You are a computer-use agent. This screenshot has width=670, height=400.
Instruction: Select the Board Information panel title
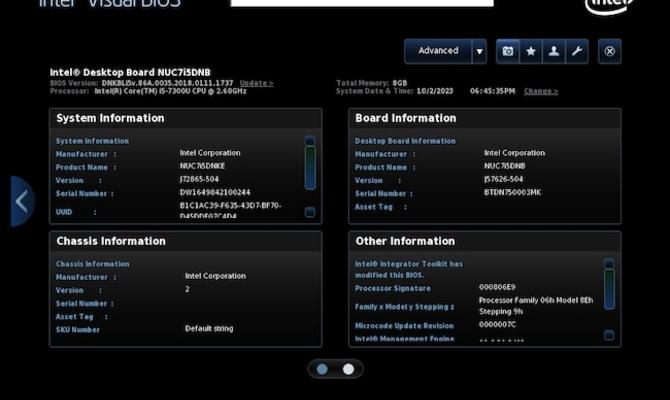tap(406, 118)
